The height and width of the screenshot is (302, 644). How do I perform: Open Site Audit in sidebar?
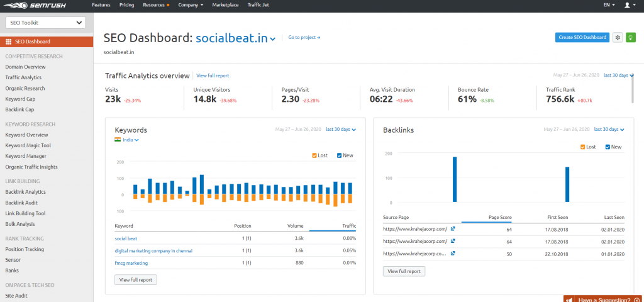click(x=16, y=296)
